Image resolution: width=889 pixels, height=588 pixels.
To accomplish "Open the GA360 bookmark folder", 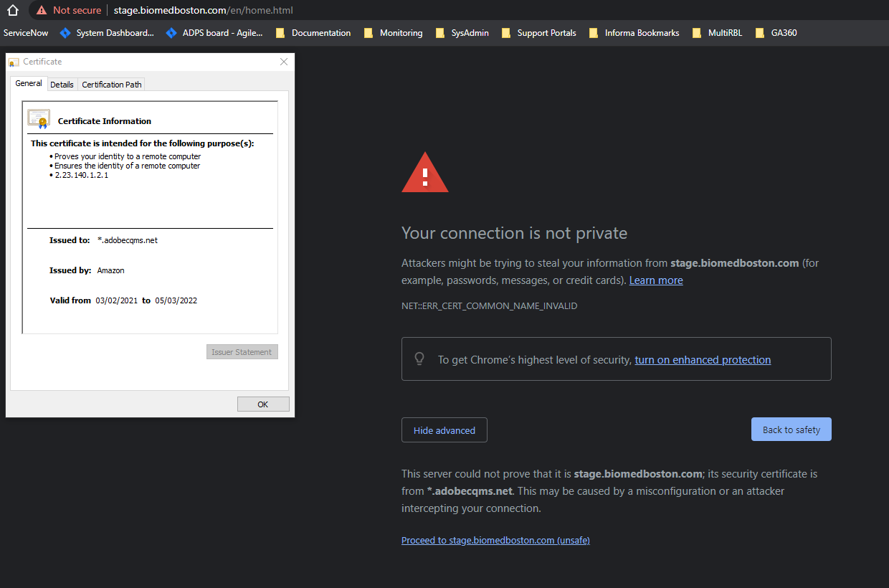I will [776, 33].
